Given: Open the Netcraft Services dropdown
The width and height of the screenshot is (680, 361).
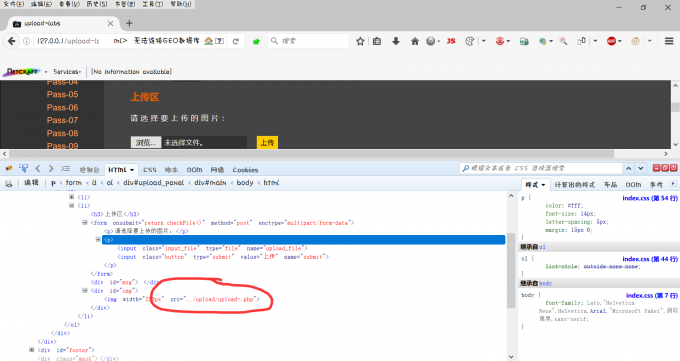Looking at the screenshot, I should (x=67, y=72).
